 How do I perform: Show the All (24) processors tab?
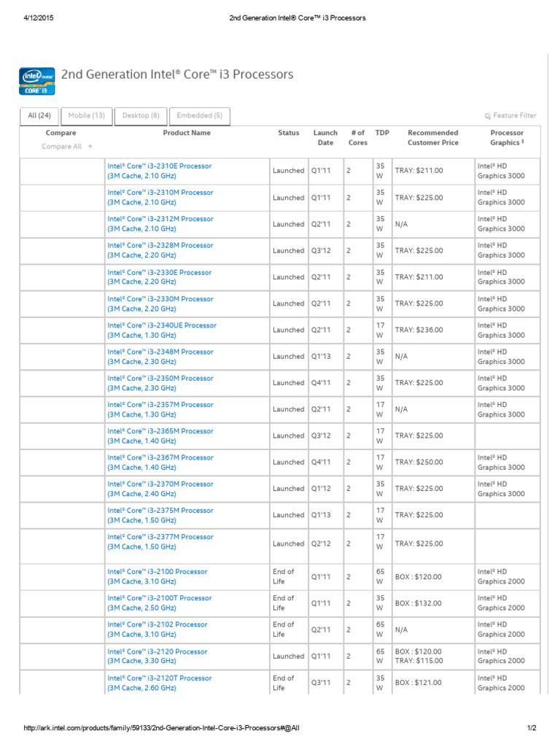tap(39, 115)
